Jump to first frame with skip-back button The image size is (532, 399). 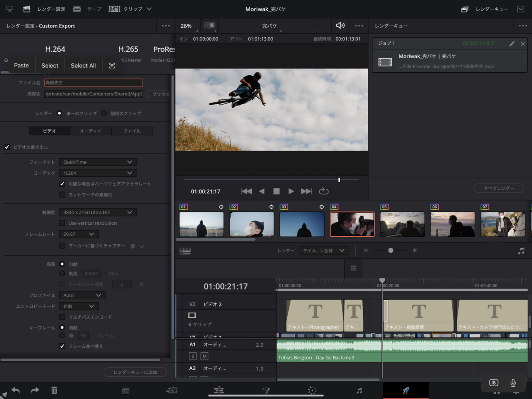pyautogui.click(x=246, y=191)
